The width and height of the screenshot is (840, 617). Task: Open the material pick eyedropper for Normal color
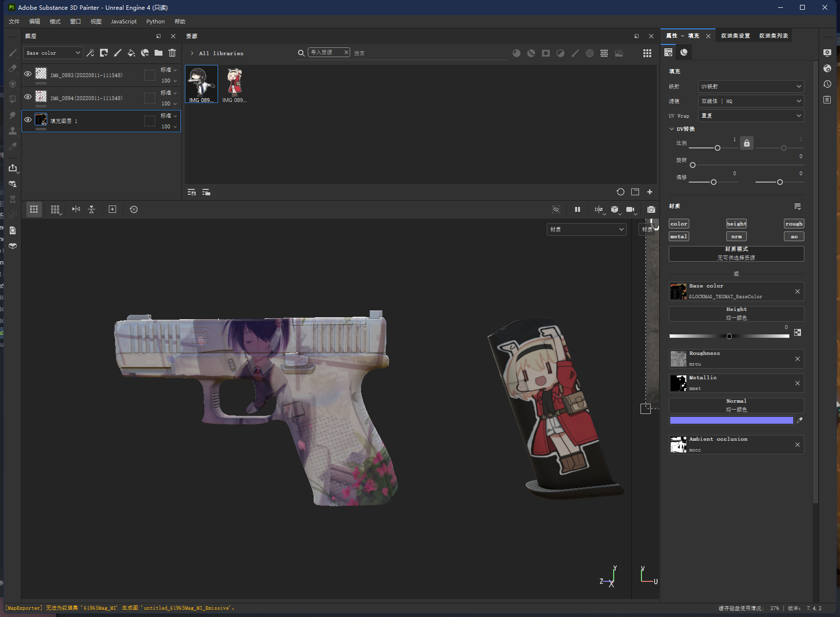pyautogui.click(x=800, y=420)
